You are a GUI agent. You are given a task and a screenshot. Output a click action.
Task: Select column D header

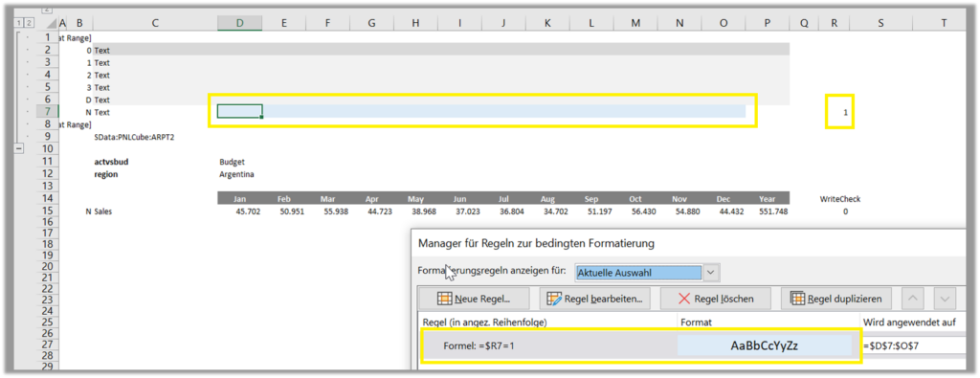click(239, 23)
